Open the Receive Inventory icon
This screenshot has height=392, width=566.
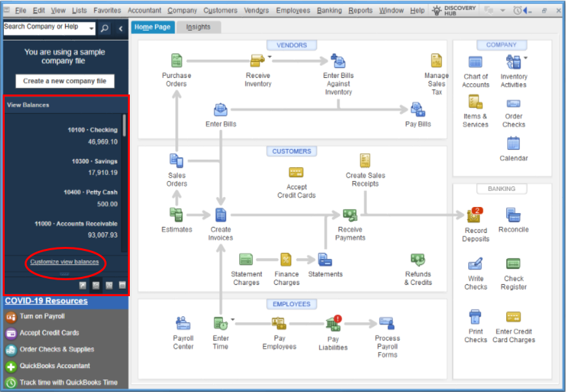click(258, 61)
